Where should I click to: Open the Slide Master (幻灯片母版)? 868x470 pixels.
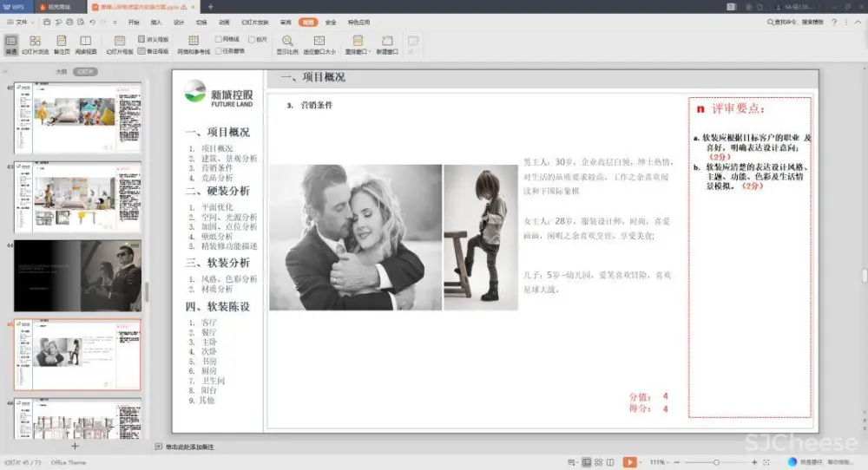(120, 44)
